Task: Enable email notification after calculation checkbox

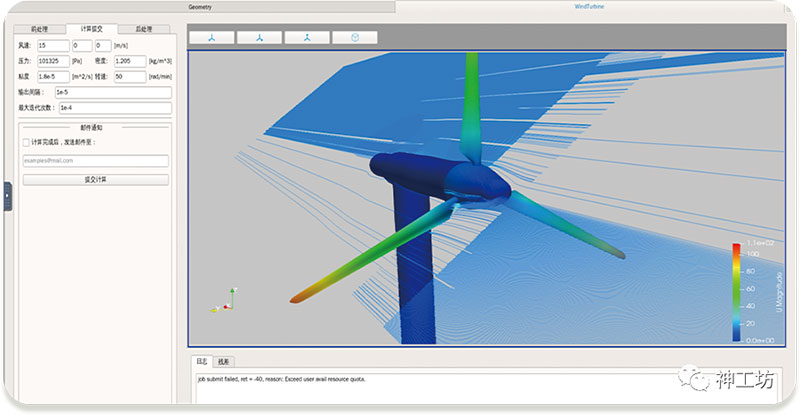Action: [26, 142]
